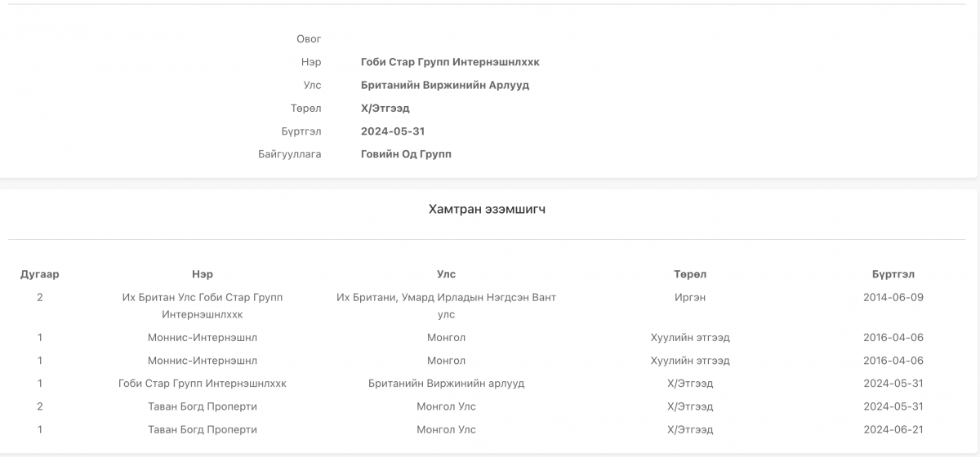Click the first "Моннис-Интернэшнл" row name

[x=202, y=338]
